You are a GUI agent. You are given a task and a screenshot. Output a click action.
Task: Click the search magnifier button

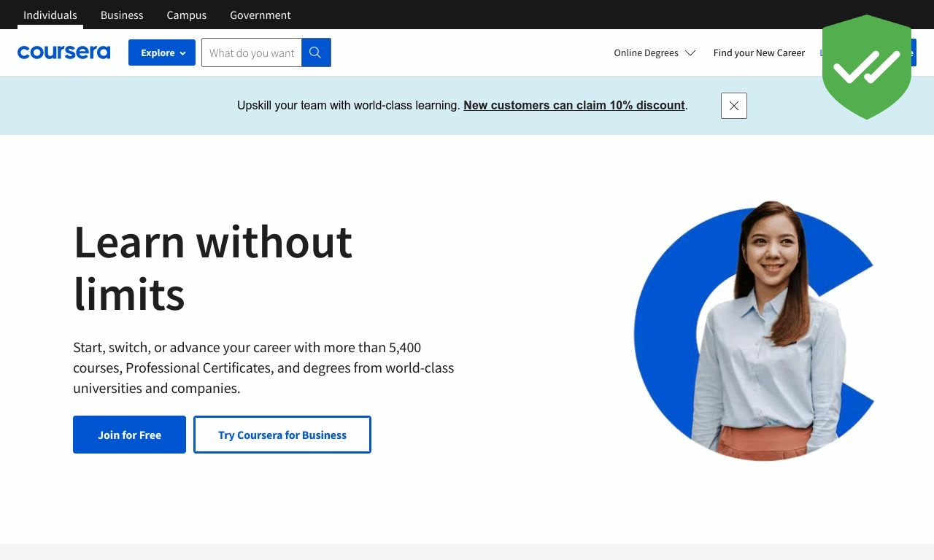[x=316, y=52]
